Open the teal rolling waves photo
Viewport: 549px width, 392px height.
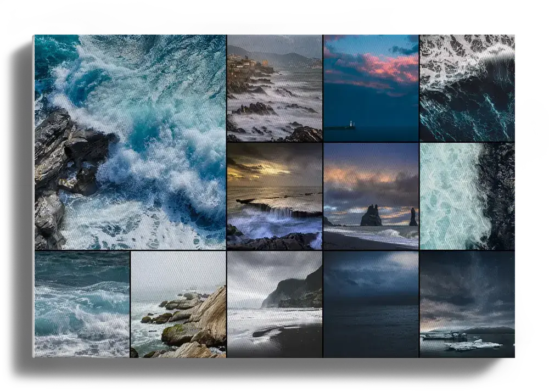click(x=82, y=305)
